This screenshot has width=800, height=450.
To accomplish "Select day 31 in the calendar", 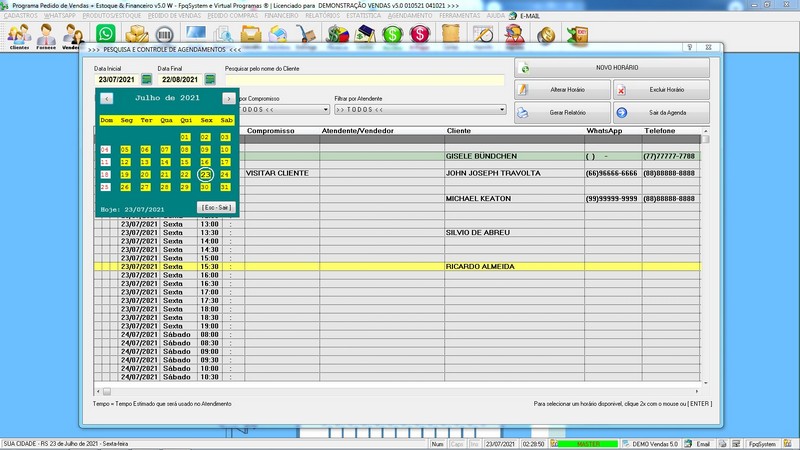I will 225,187.
